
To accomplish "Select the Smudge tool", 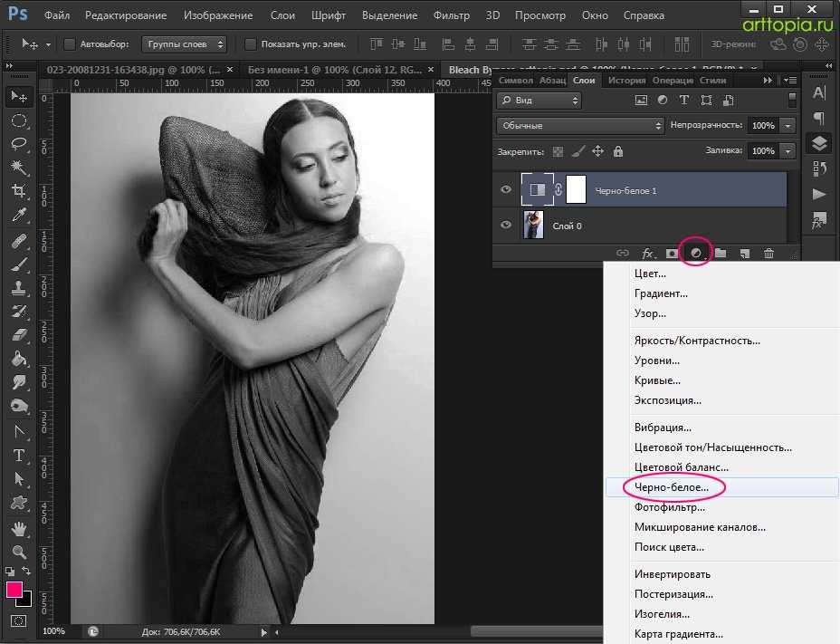I will pyautogui.click(x=19, y=382).
